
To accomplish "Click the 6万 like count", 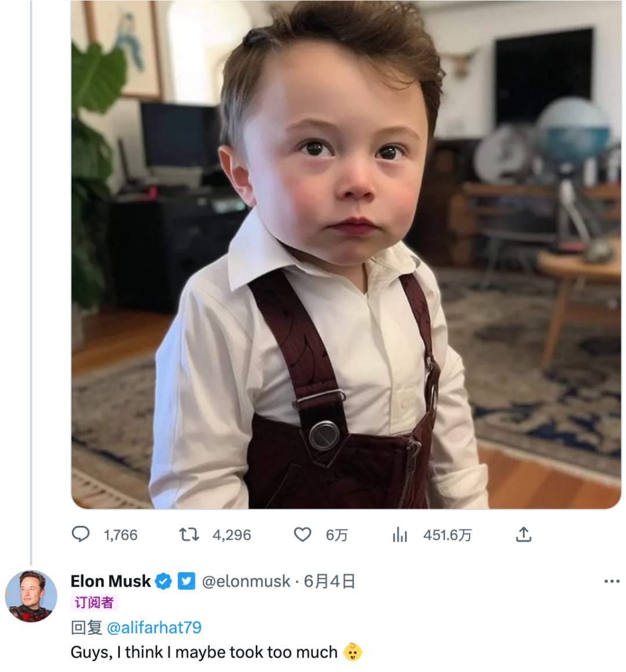I will [x=336, y=535].
